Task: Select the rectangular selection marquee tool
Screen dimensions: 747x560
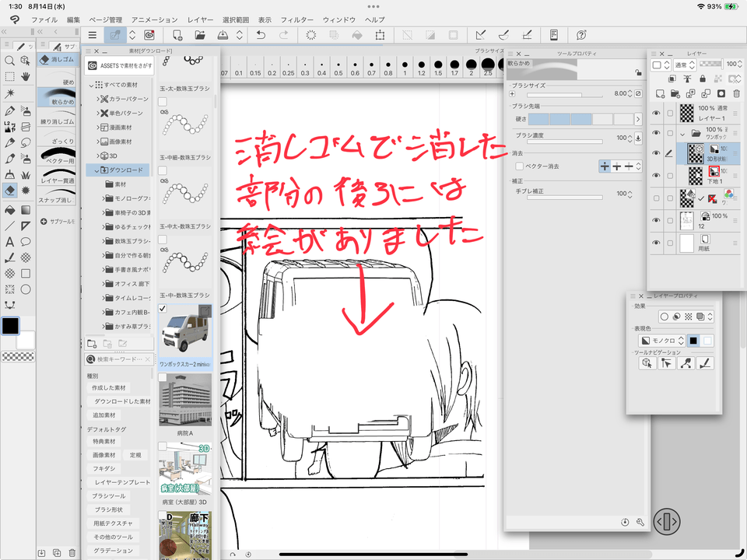Action: [9, 77]
